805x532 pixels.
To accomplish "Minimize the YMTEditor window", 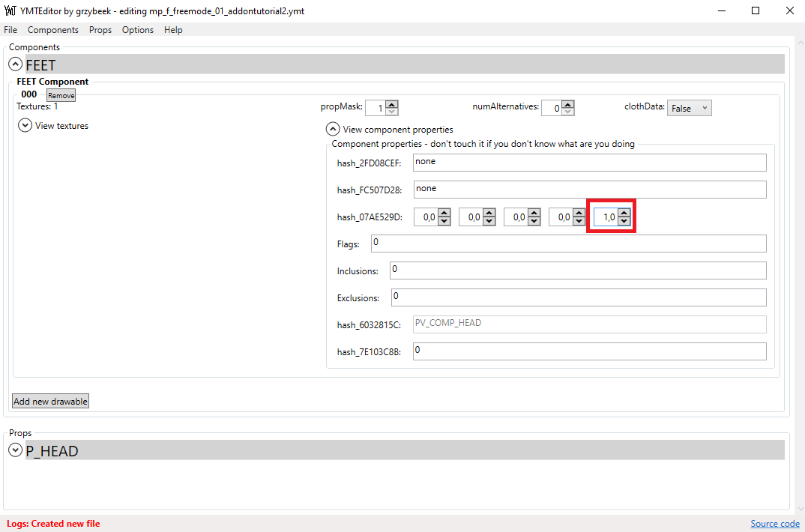I will pos(721,10).
